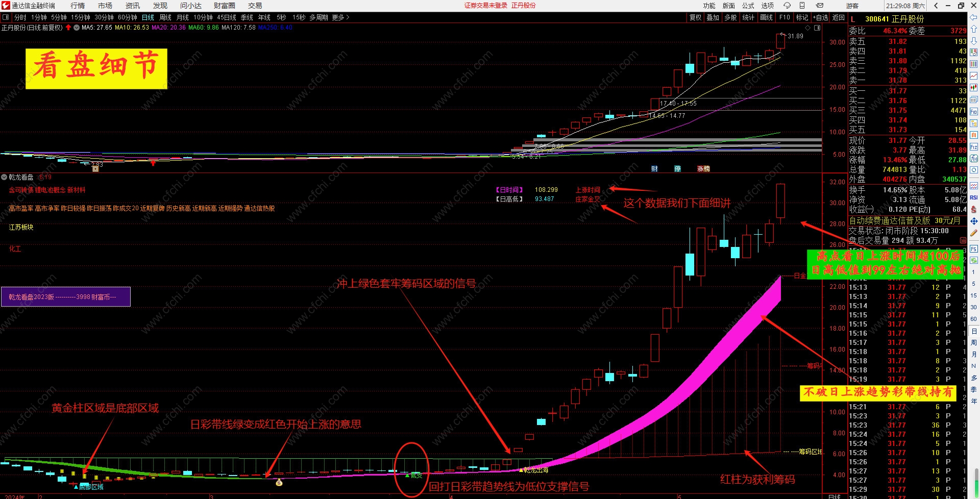Open the F10 company info sidebar icon
The image size is (980, 499).
(x=974, y=112)
